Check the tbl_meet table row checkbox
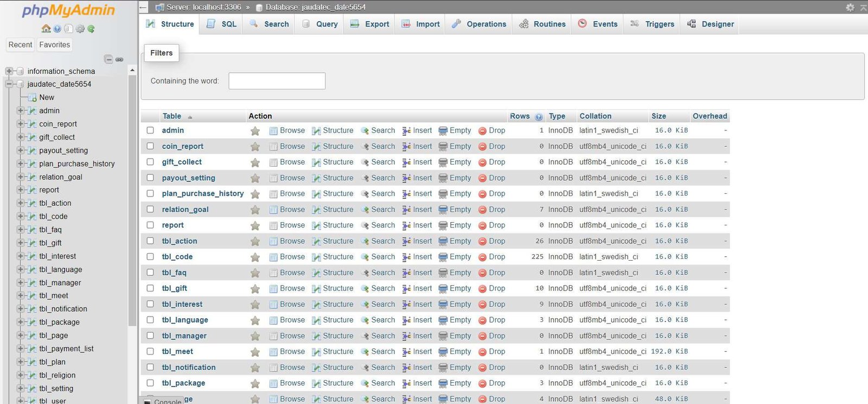 pyautogui.click(x=150, y=352)
